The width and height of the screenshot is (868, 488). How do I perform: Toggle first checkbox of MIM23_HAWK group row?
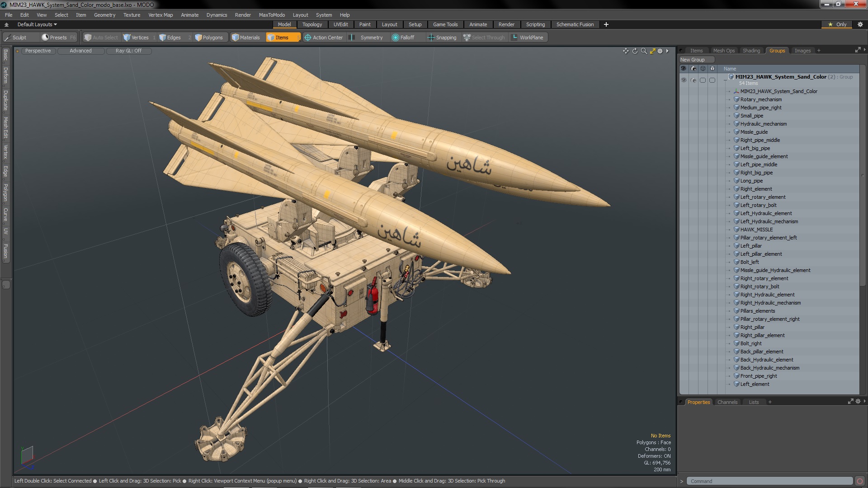(703, 80)
